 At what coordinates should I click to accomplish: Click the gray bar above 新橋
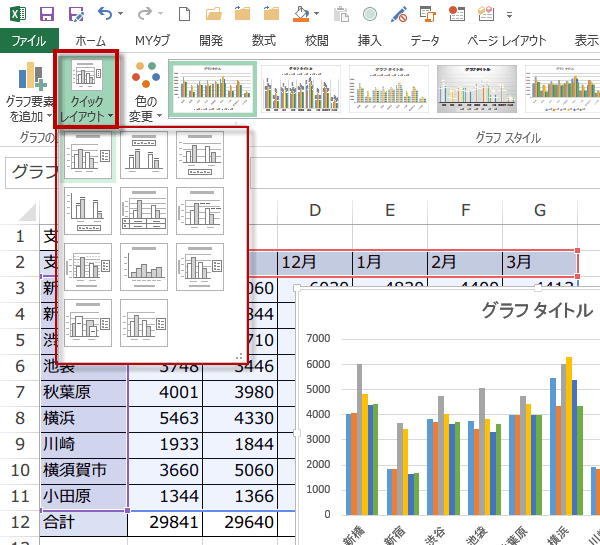(359, 439)
